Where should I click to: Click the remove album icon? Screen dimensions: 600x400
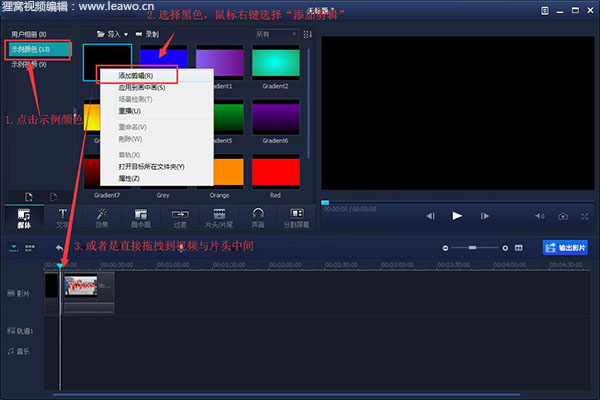coord(54,197)
